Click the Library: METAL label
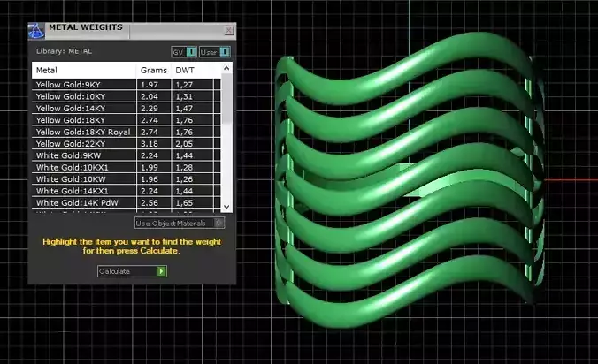Viewport: 598px width, 364px height. coord(64,51)
